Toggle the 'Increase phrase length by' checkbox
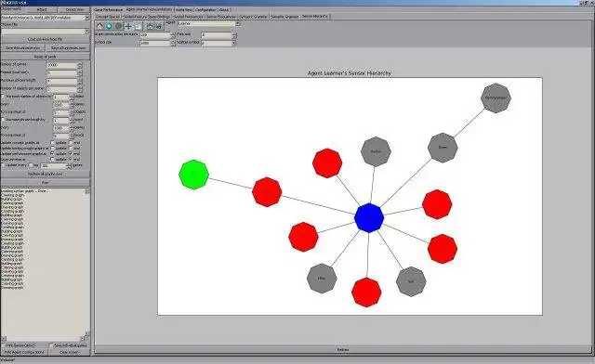 4,120
